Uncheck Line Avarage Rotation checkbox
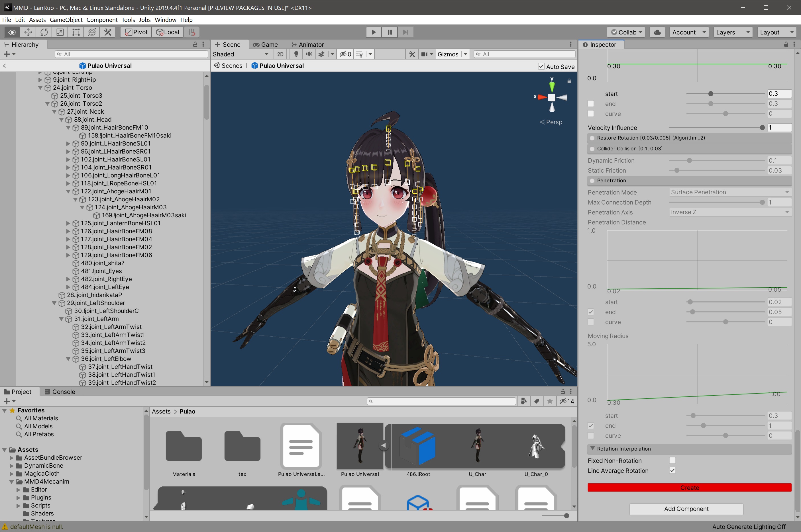 pyautogui.click(x=672, y=470)
